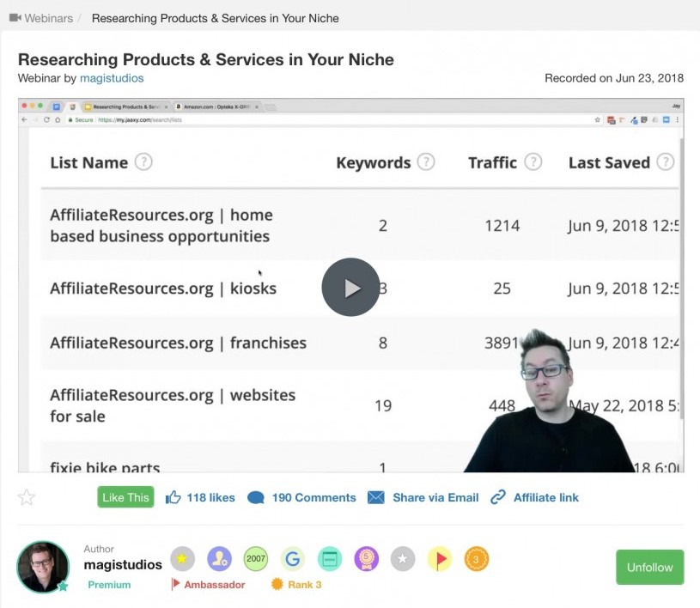Click traffic value 1214
Image resolution: width=700 pixels, height=608 pixels.
[x=502, y=226]
